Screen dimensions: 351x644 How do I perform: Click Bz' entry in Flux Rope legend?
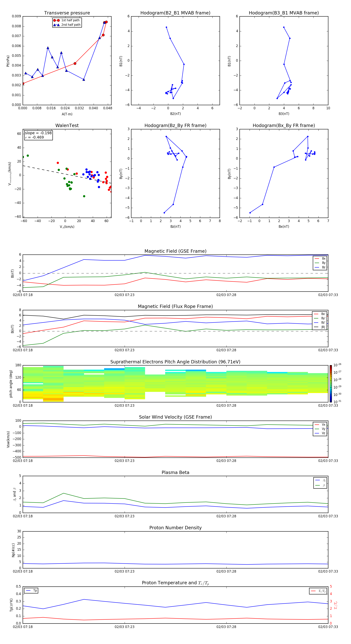320,323
